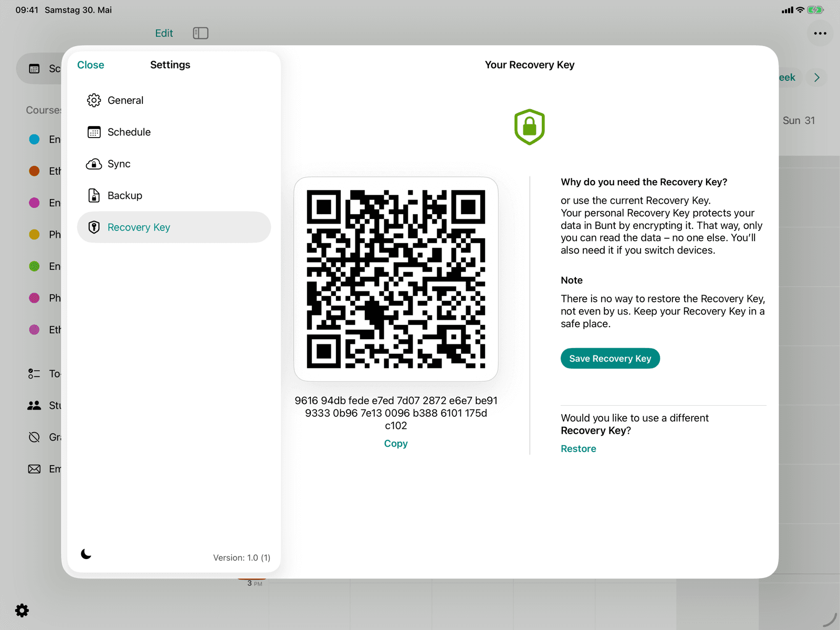Click the Restore link
Viewport: 840px width, 630px height.
579,449
